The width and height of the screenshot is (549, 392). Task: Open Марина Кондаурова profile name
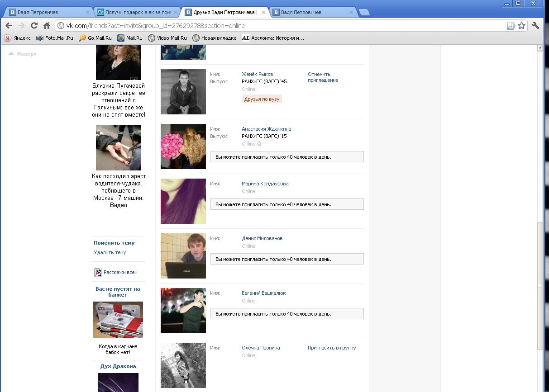point(265,184)
